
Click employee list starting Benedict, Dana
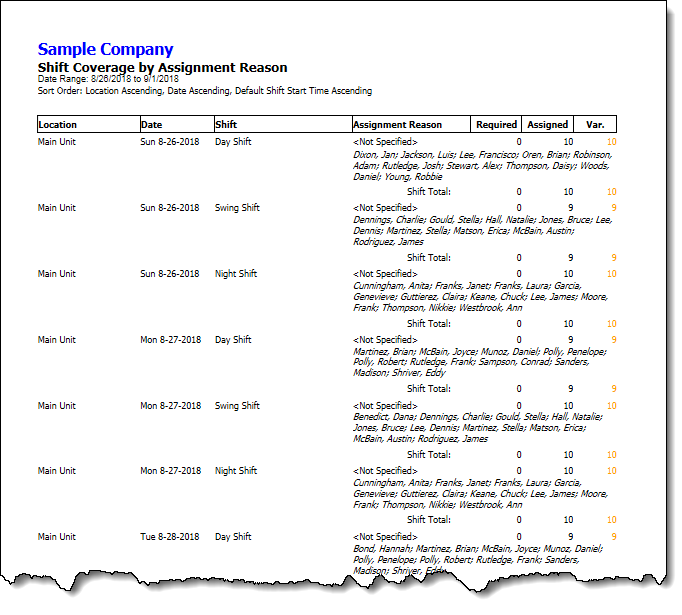click(x=478, y=428)
